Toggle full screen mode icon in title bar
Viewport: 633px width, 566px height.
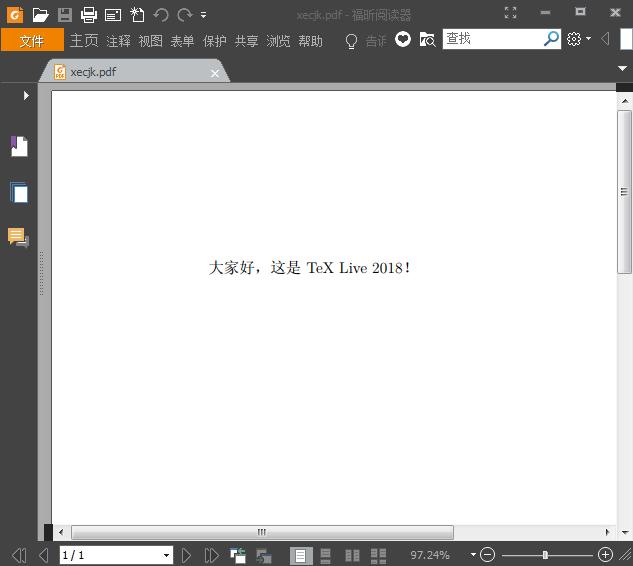[511, 13]
